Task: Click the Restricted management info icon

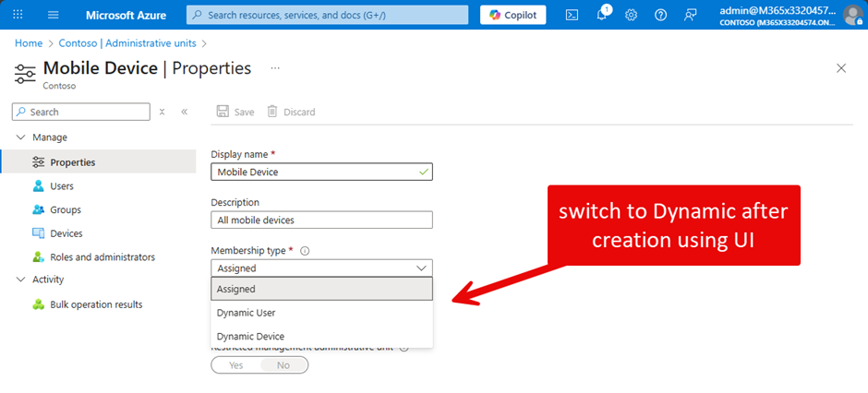Action: click(x=404, y=348)
